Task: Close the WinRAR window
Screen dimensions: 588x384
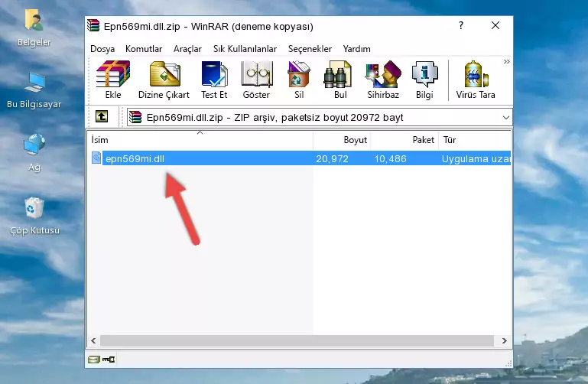Action: [x=495, y=25]
